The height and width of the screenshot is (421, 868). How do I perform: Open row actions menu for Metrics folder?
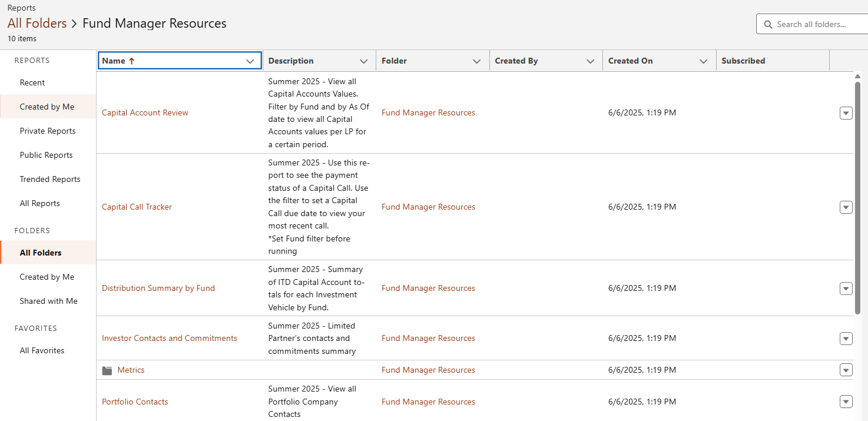pos(846,370)
